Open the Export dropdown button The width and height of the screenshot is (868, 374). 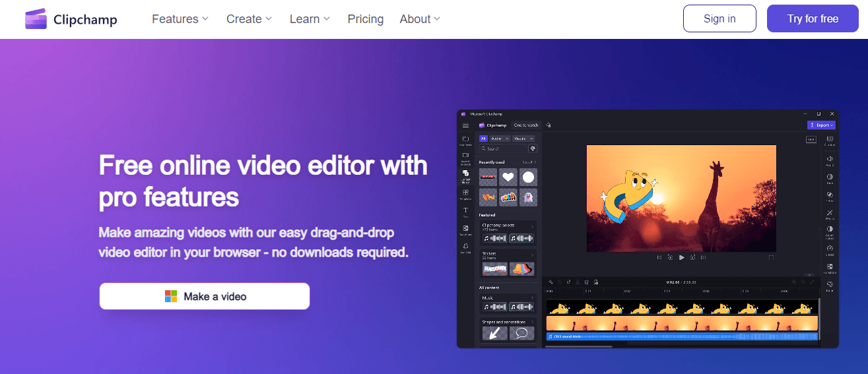[821, 125]
